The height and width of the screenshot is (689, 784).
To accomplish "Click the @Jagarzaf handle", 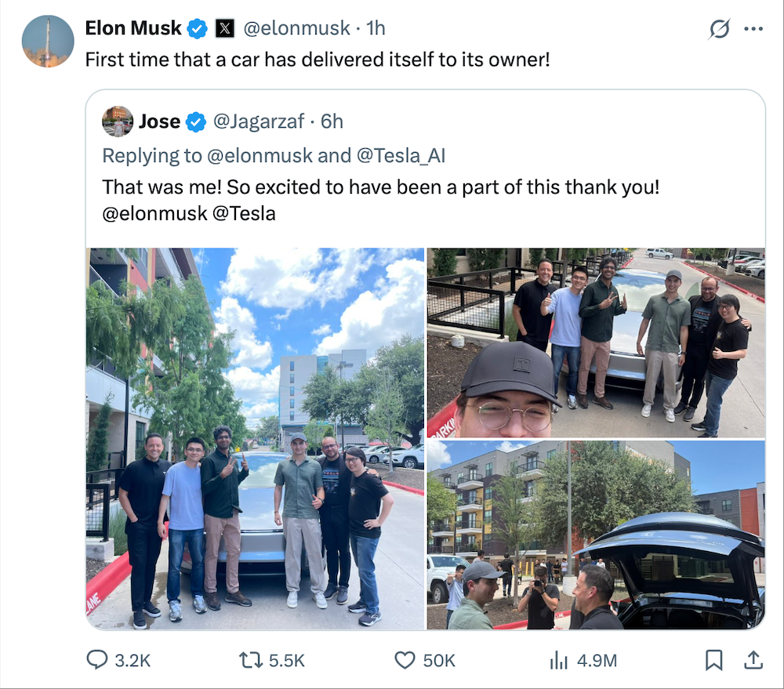I will pos(259,121).
